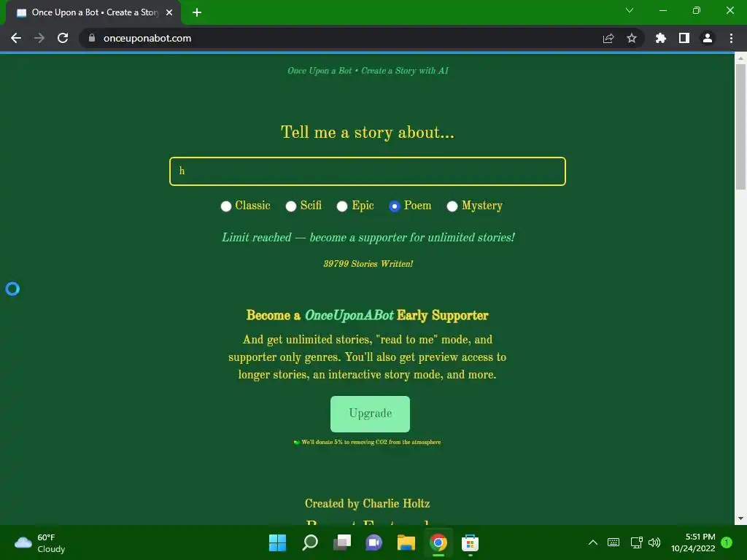This screenshot has height=560, width=747.
Task: Show hidden system tray icons
Action: click(592, 542)
